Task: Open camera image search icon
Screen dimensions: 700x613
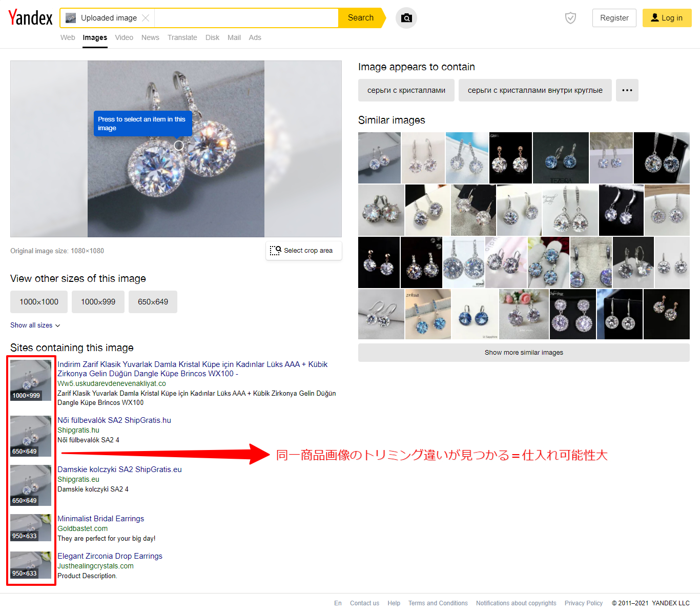Action: (406, 18)
